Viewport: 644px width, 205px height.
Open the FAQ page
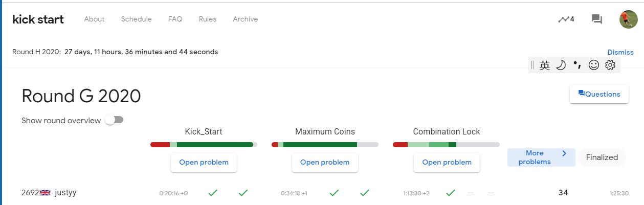click(x=175, y=19)
